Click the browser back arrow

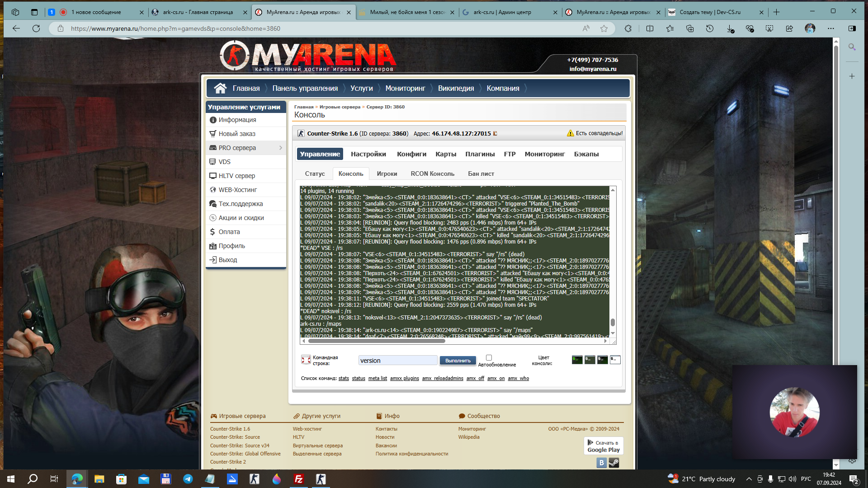coord(16,28)
